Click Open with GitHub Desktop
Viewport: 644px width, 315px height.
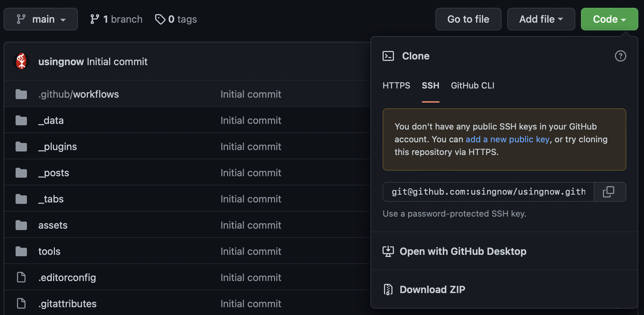463,251
